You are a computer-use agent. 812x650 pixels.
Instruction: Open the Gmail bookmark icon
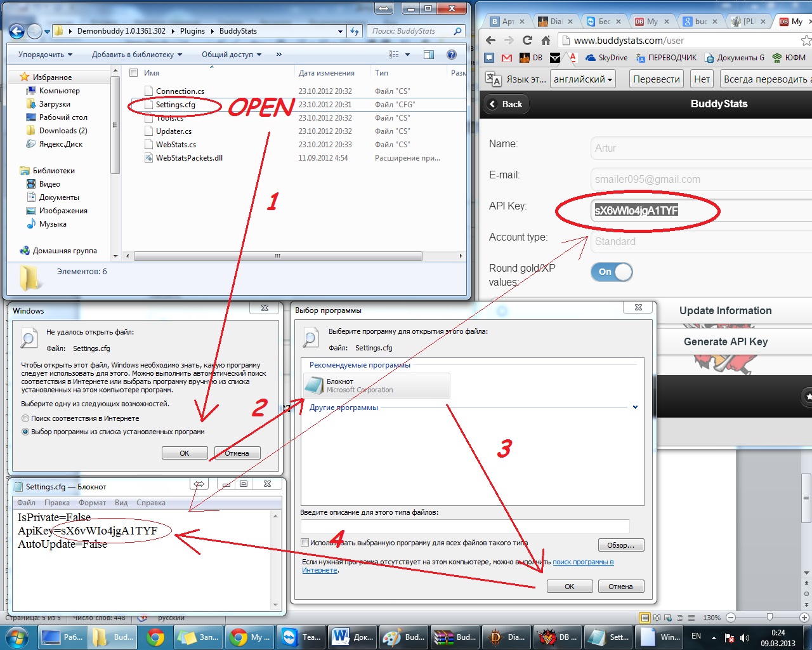pos(506,58)
